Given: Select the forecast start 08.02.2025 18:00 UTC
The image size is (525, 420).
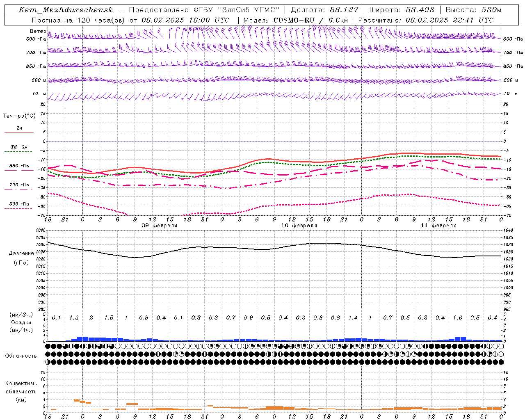Looking at the screenshot, I should click(x=185, y=20).
